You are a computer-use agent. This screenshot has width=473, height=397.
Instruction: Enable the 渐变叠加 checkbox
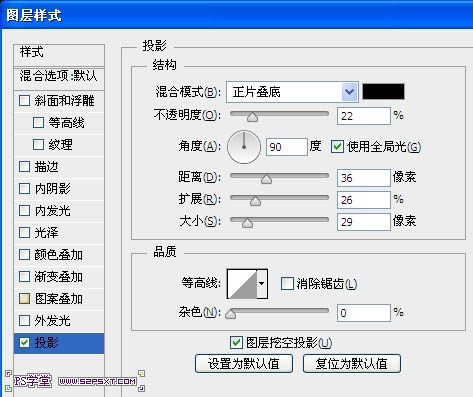(24, 276)
